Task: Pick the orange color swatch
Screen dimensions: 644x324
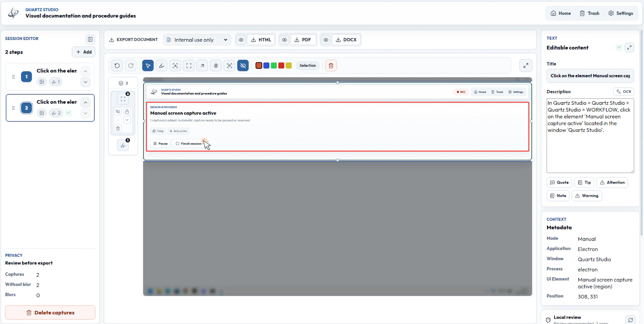Action: 259,66
